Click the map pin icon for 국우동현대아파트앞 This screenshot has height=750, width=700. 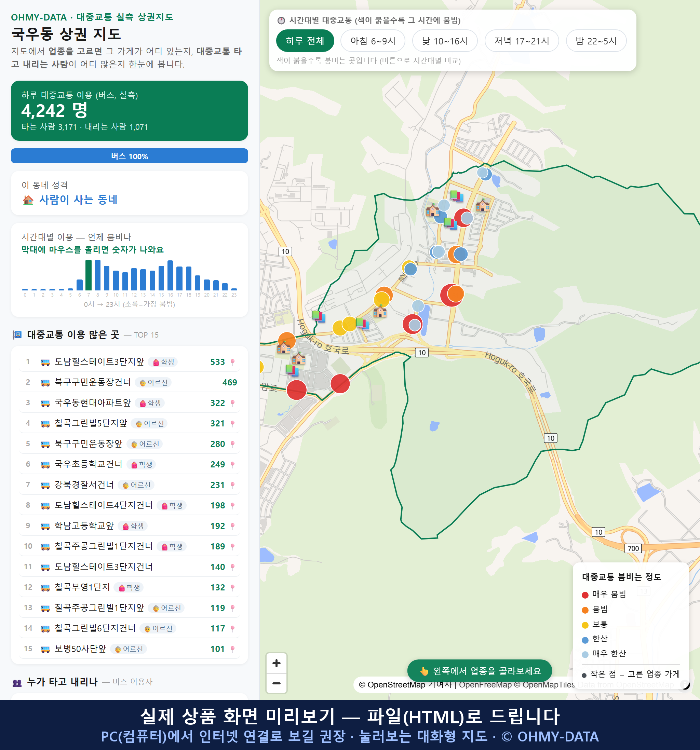(232, 403)
